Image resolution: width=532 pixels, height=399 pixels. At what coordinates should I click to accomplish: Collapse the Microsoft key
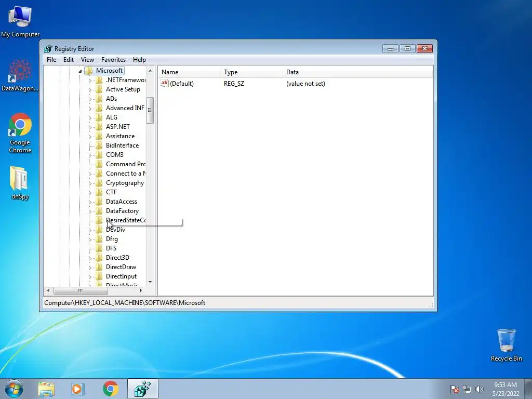tap(80, 71)
